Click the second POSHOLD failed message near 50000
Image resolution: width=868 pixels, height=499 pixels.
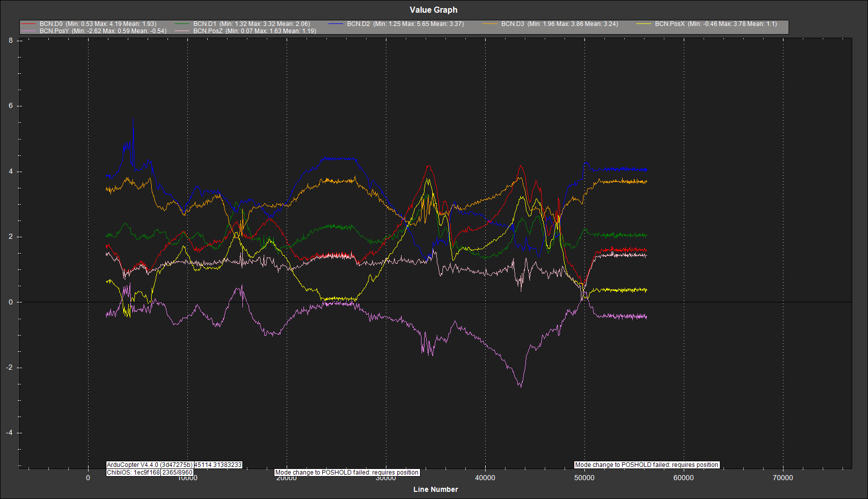(647, 465)
